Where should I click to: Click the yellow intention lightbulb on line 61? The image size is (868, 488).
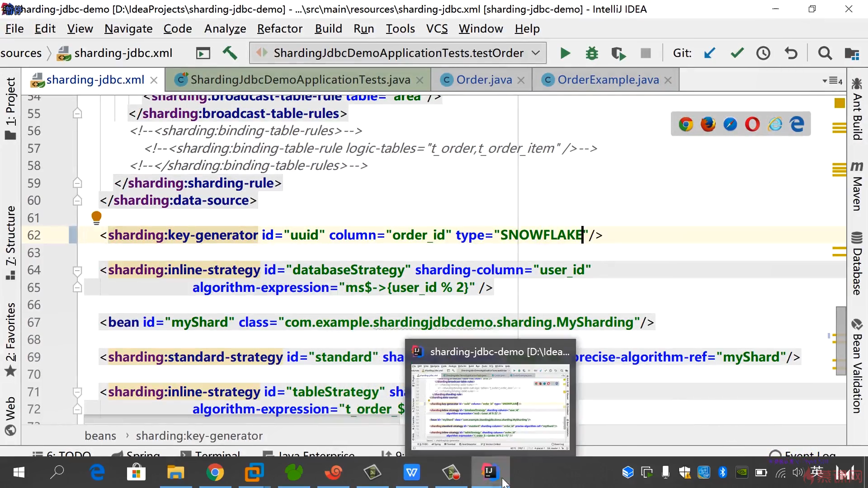tap(96, 218)
